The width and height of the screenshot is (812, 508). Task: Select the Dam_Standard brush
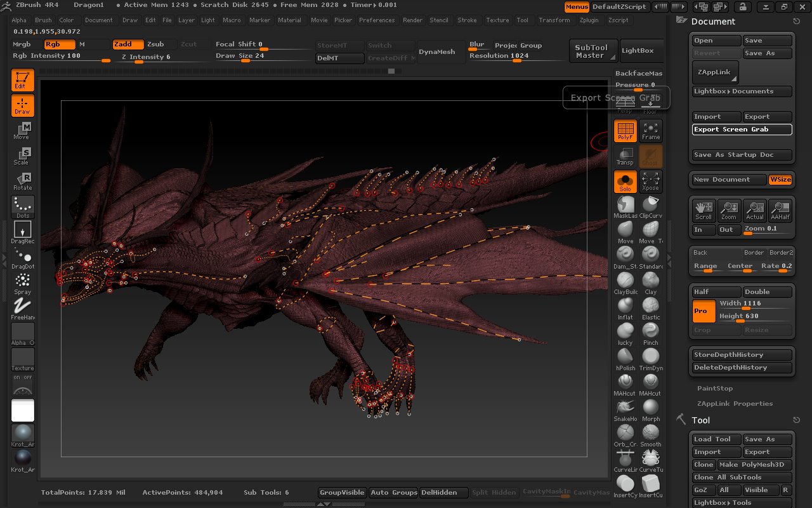point(625,258)
